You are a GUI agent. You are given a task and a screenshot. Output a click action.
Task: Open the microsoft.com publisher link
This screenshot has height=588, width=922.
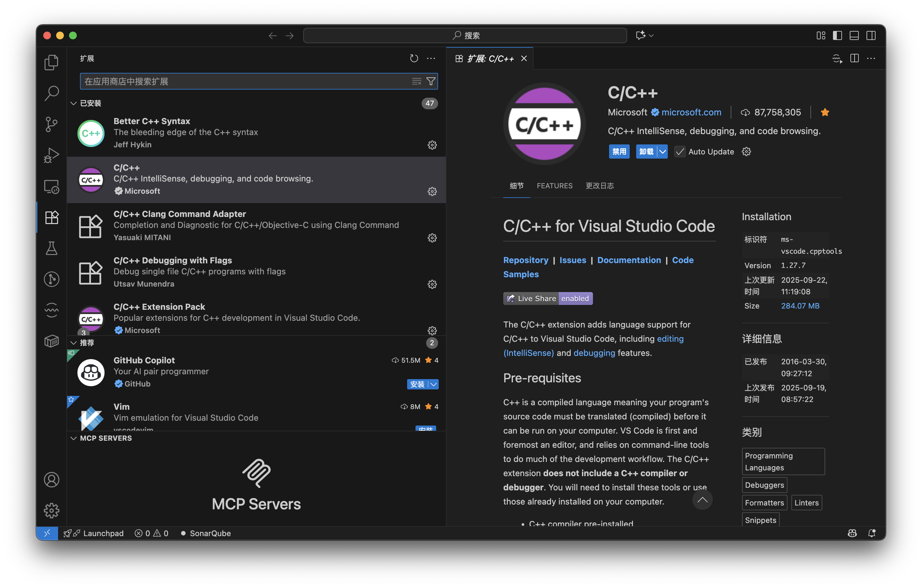point(691,112)
